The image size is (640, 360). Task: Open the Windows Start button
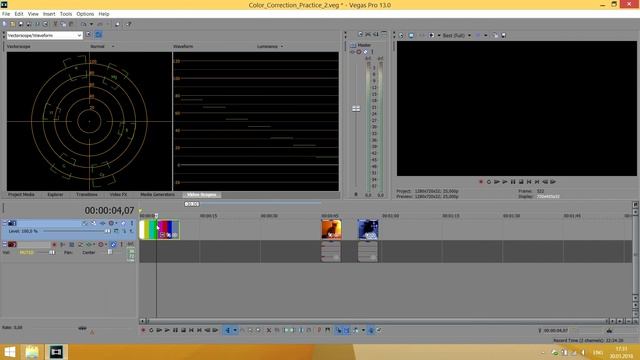[10, 352]
